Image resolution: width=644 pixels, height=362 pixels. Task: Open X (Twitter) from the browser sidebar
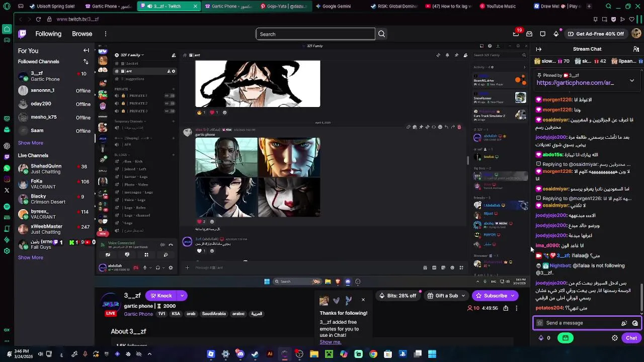click(7, 190)
